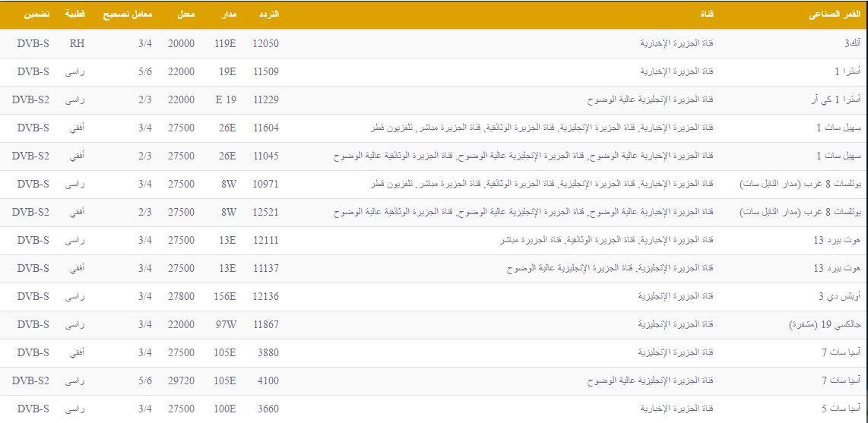Click orbit value 100E
The image size is (868, 423).
[225, 409]
